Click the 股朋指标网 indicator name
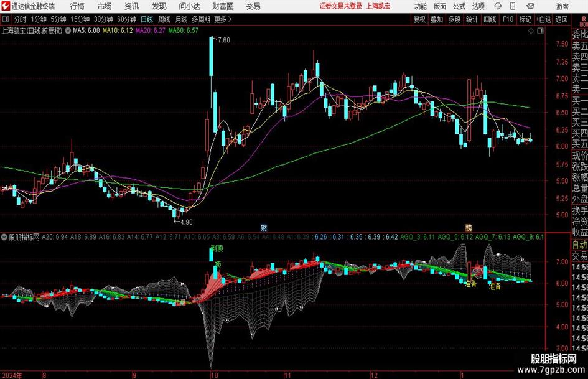 (x=24, y=237)
